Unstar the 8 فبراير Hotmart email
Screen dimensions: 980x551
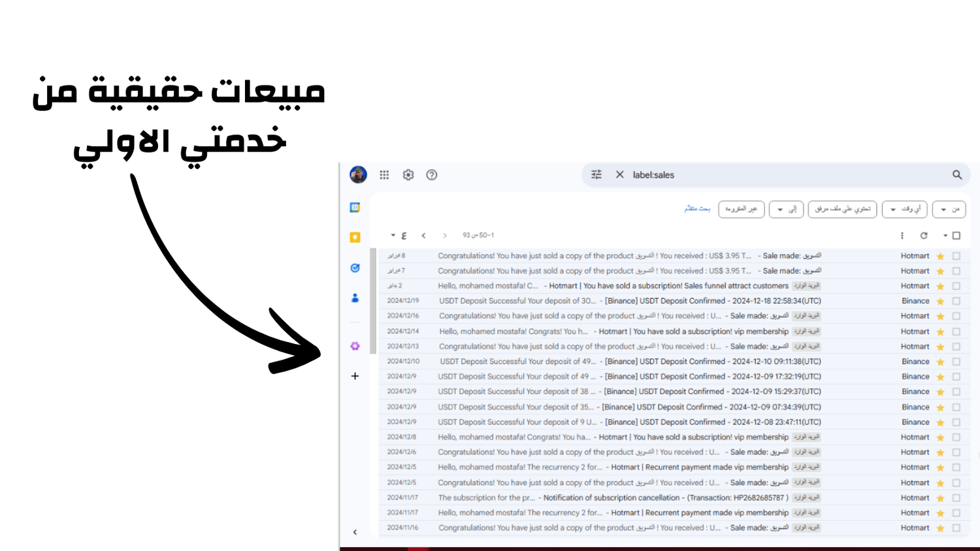click(940, 257)
